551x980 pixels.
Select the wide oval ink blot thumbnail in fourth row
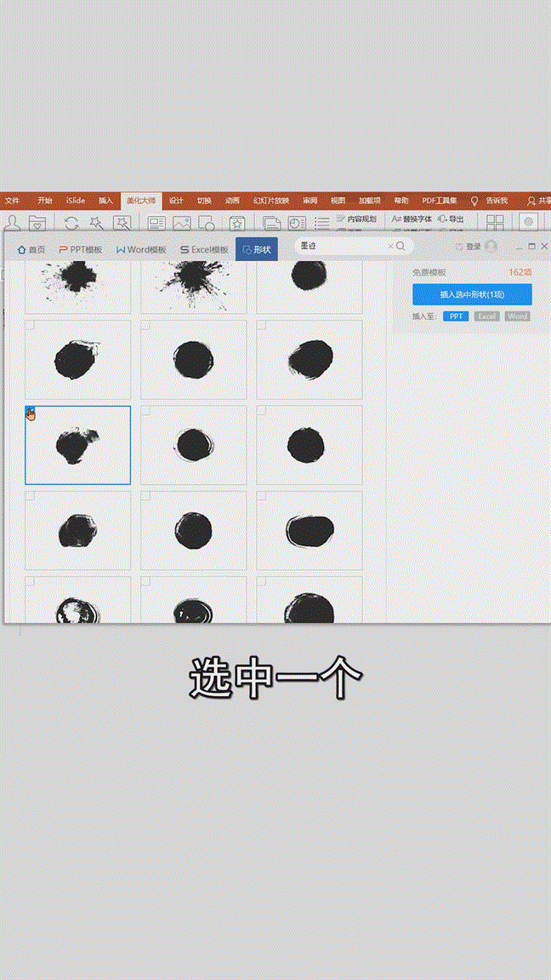[x=310, y=530]
